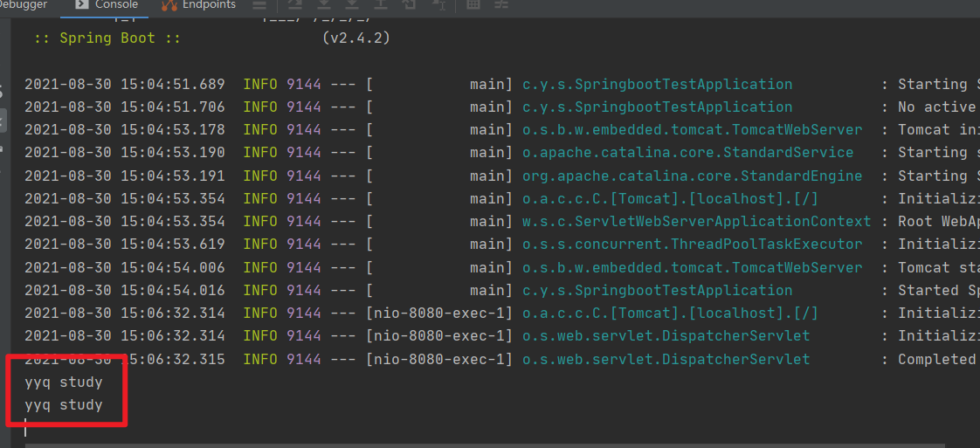This screenshot has height=448, width=980.
Task: Click the 'Tomcat sta' log message
Action: (939, 268)
